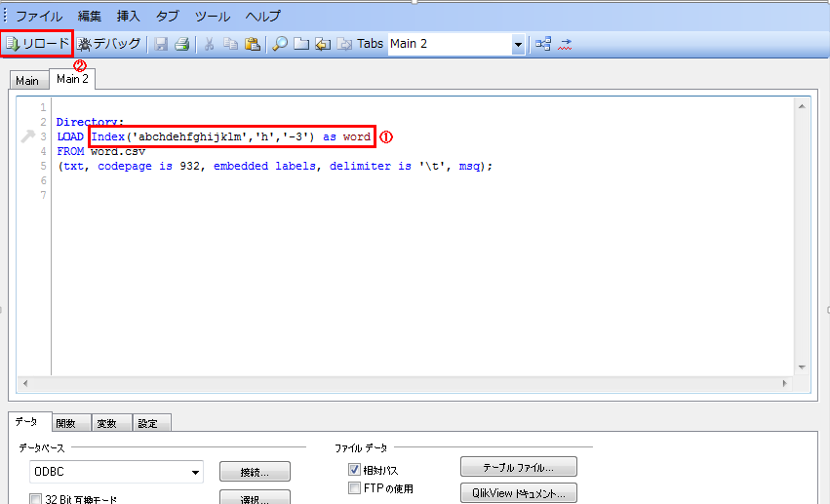Enable the 32 Bit 互換モード checkbox
The width and height of the screenshot is (830, 504).
(x=35, y=499)
